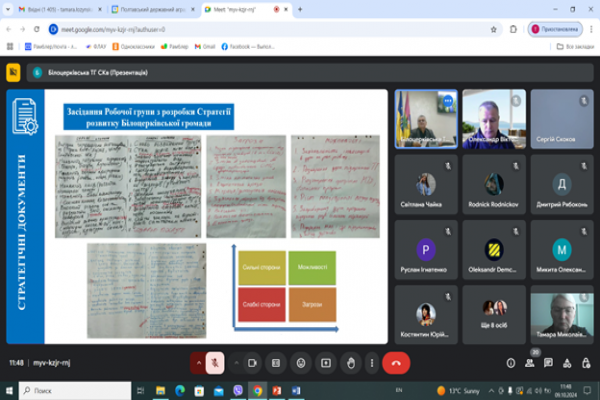The height and width of the screenshot is (400, 600).
Task: Select Костянтин Юрій... participant tile
Action: coord(426,315)
